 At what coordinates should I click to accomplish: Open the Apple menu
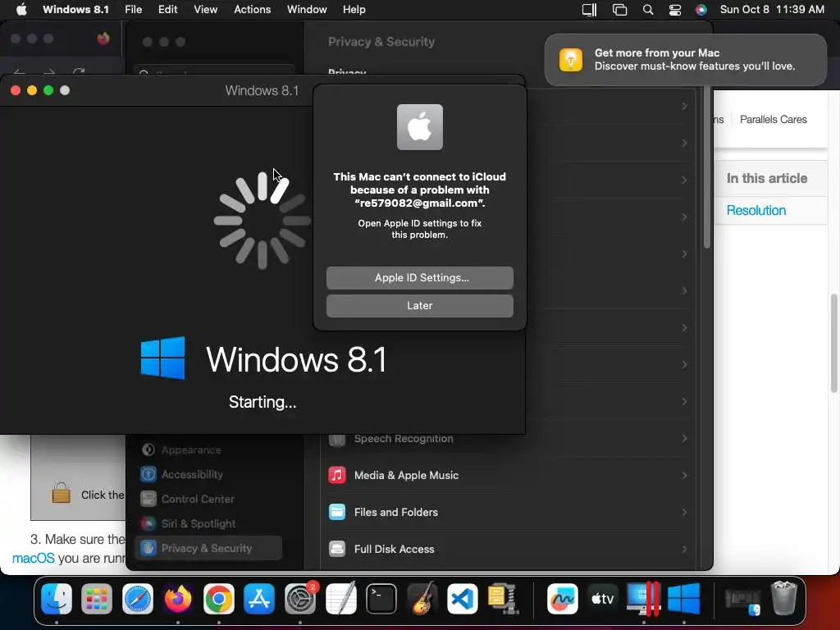(21, 9)
